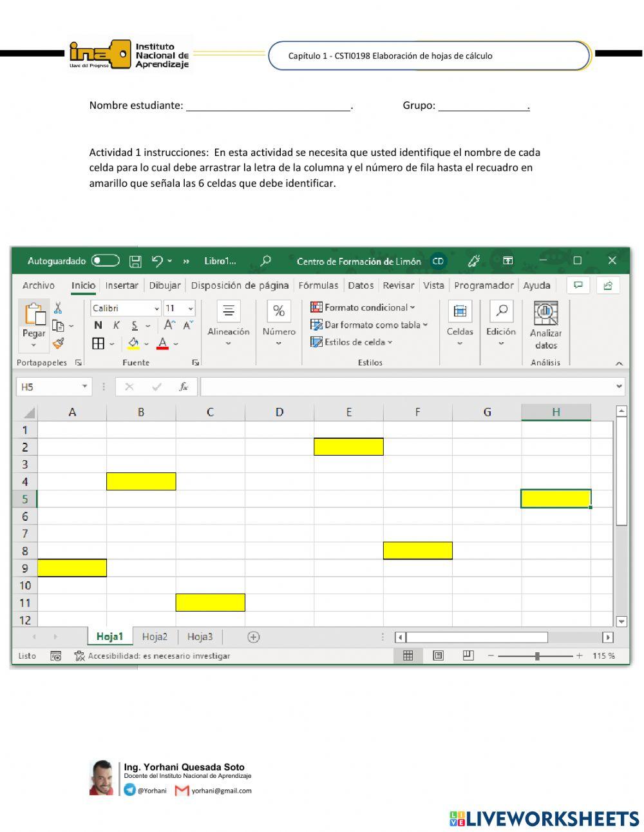Viewport: 644px width, 832px height.
Task: Switch to Page Layout view icon
Action: point(439,655)
